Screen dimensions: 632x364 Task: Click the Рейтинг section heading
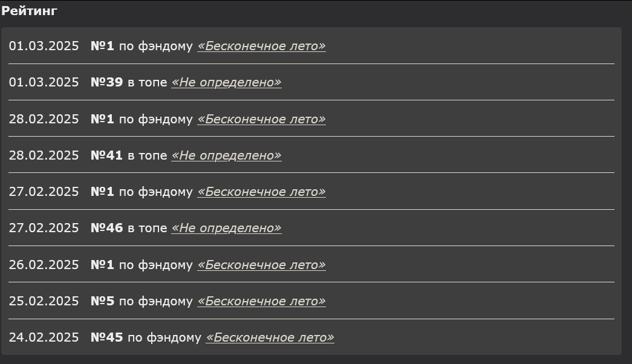[29, 11]
